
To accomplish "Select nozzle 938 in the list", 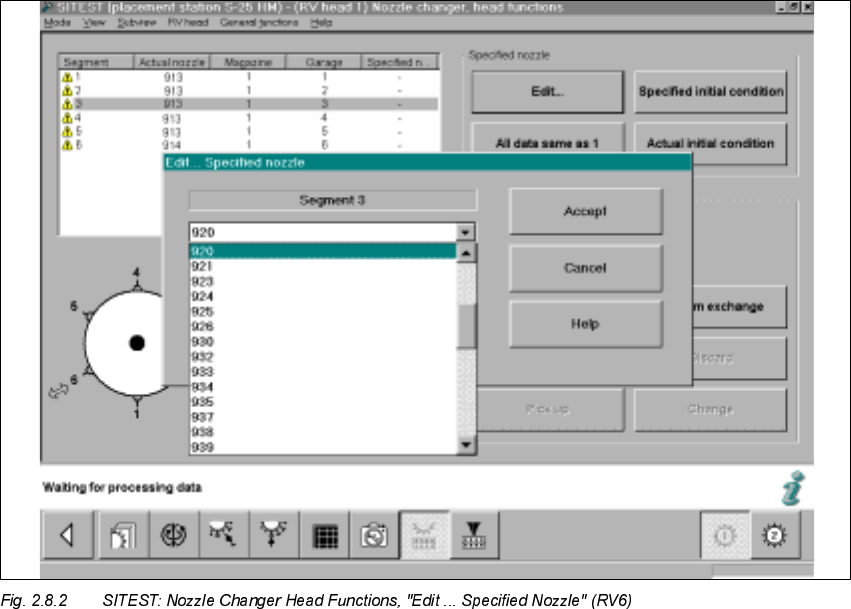I will [x=323, y=432].
